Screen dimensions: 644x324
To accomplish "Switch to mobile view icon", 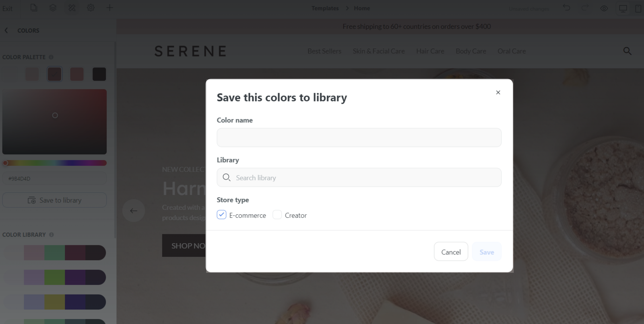I will click(638, 8).
